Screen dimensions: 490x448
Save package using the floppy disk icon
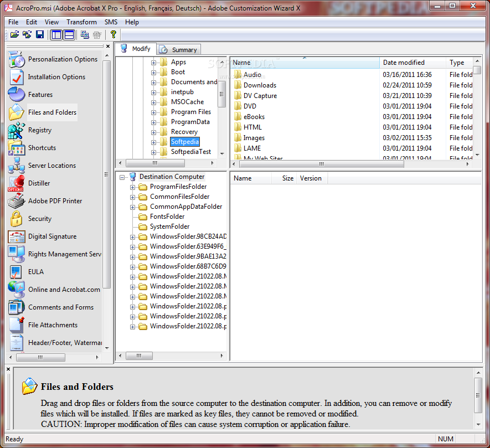40,34
